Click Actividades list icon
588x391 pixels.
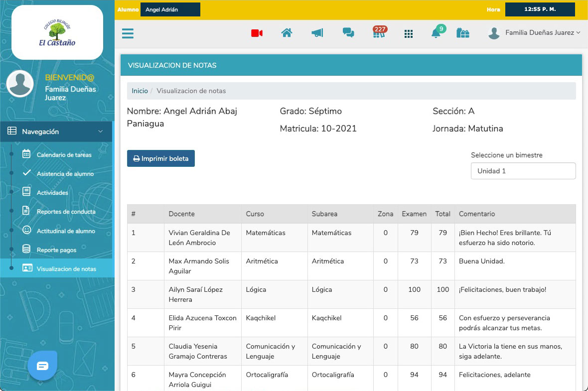pyautogui.click(x=26, y=192)
